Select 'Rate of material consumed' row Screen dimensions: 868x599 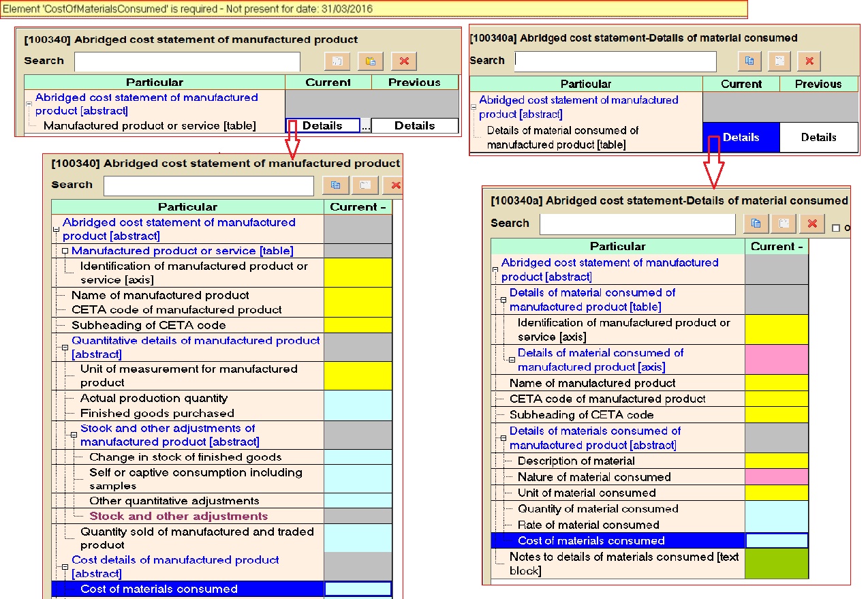point(588,525)
